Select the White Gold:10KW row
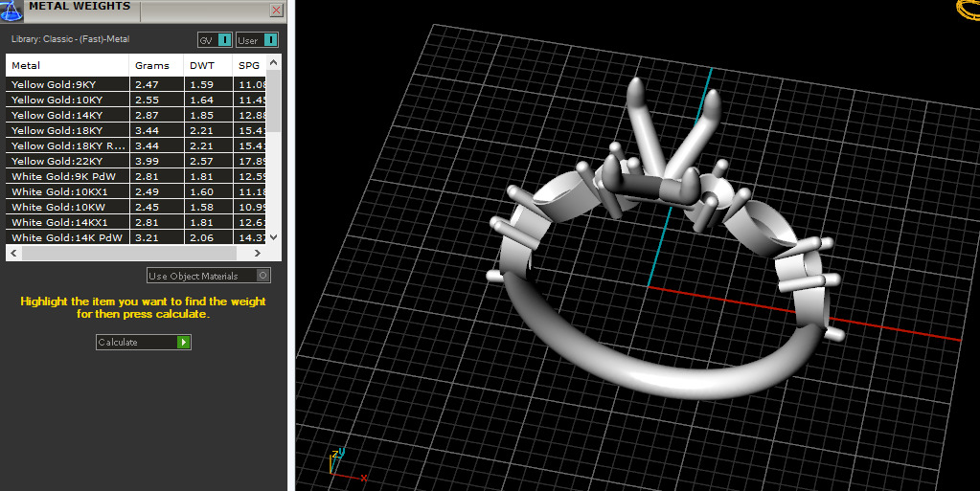The image size is (980, 491). click(x=136, y=207)
